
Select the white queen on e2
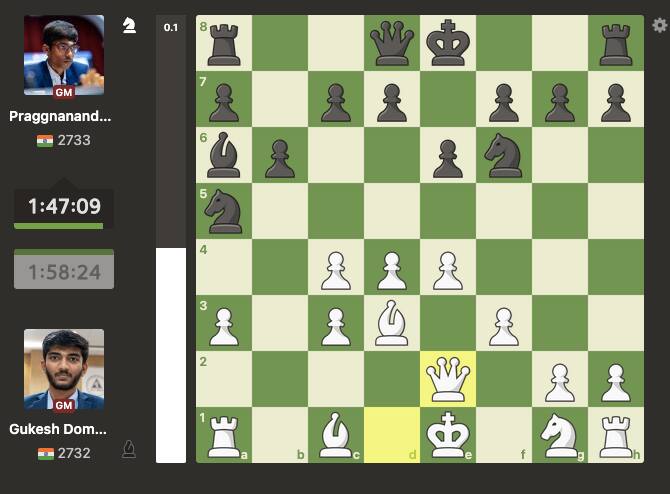click(448, 379)
